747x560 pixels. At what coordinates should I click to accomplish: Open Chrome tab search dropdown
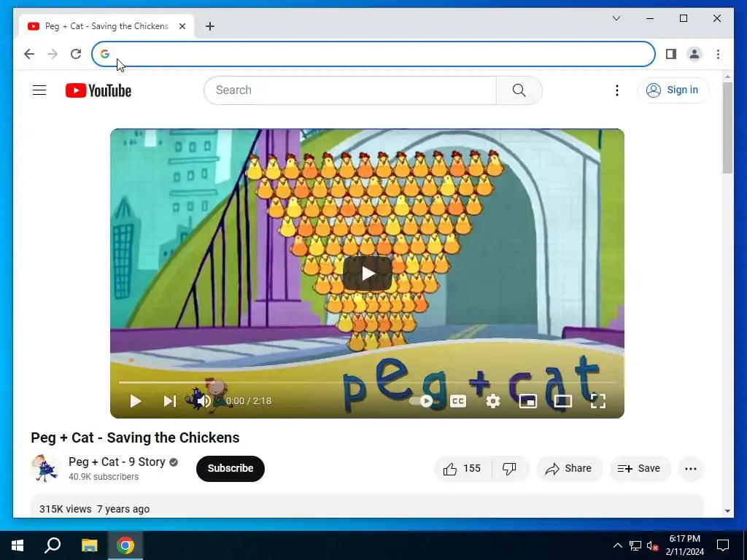coord(616,18)
